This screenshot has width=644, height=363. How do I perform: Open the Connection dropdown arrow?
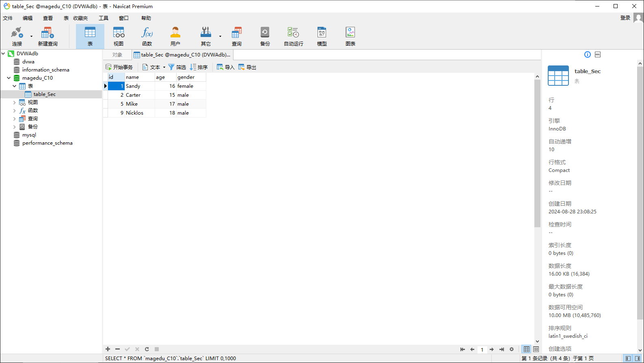pyautogui.click(x=31, y=37)
